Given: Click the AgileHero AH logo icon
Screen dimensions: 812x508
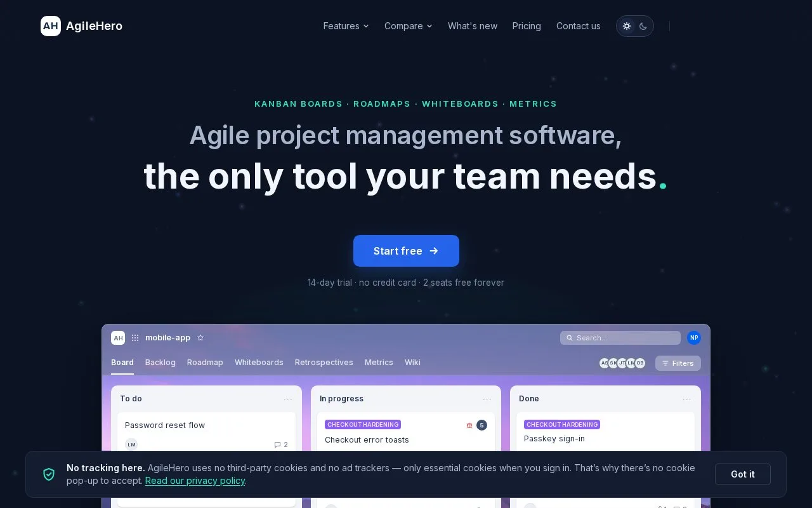Looking at the screenshot, I should point(51,26).
